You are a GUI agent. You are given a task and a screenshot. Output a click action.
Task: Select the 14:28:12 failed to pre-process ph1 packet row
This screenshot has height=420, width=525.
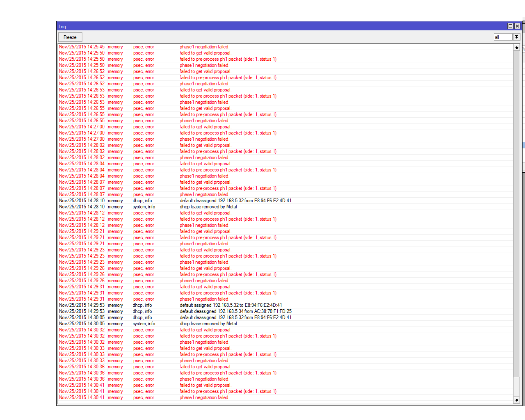228,219
